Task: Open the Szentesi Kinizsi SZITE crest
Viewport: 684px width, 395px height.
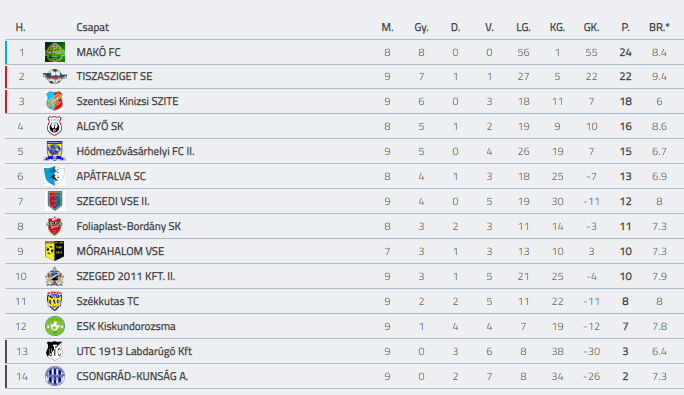Action: tap(55, 101)
